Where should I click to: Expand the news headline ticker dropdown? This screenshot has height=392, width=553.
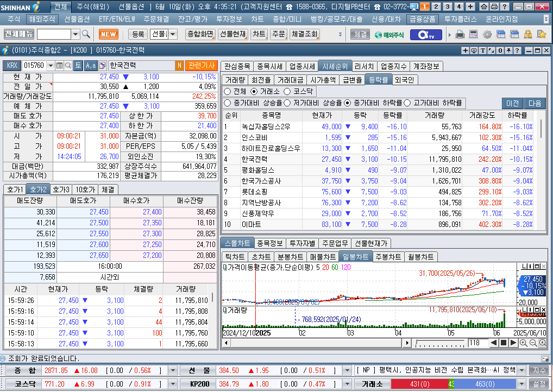[521, 370]
